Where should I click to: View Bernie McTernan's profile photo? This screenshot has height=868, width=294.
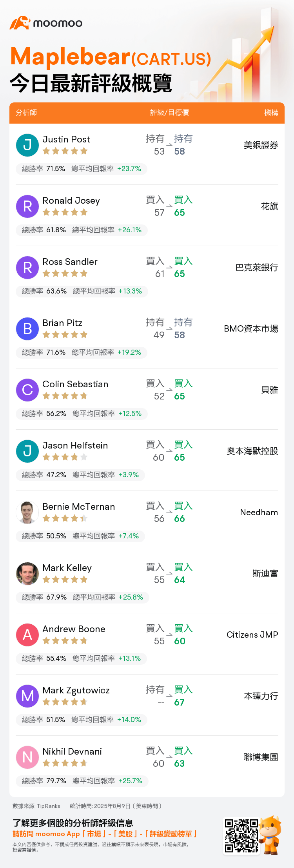[27, 512]
